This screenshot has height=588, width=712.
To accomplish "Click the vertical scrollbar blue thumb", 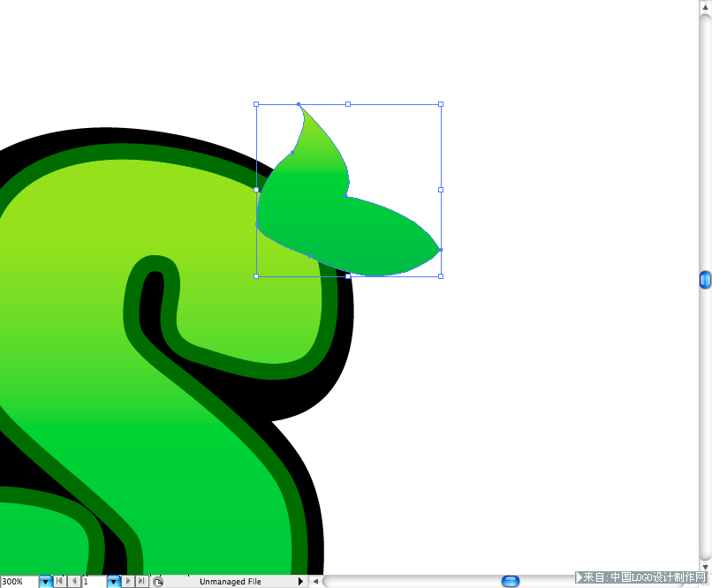I will coord(705,280).
